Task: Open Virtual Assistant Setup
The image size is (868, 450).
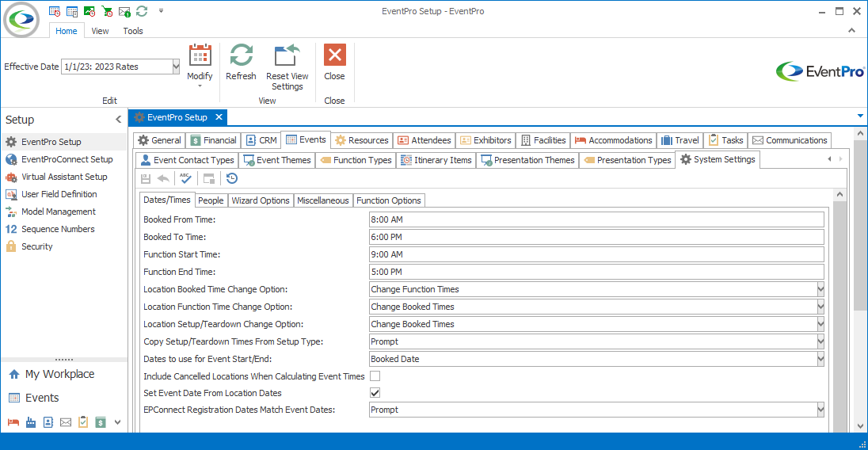Action: tap(64, 177)
